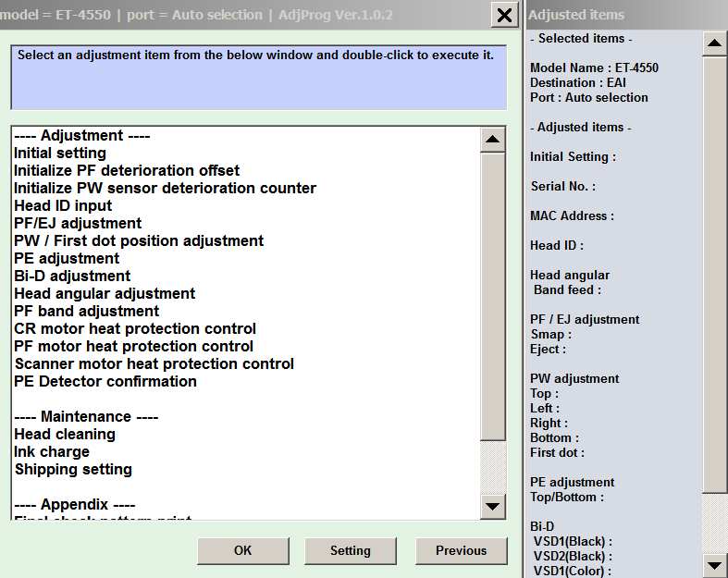Select the Head ID input item
728x578 pixels.
coord(63,205)
